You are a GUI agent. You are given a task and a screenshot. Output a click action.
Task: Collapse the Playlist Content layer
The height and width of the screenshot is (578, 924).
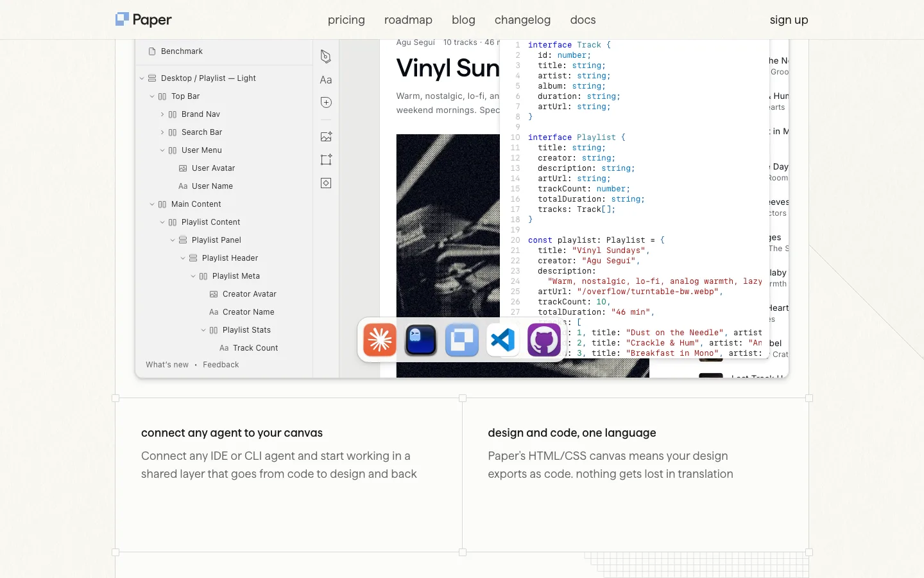click(x=162, y=222)
